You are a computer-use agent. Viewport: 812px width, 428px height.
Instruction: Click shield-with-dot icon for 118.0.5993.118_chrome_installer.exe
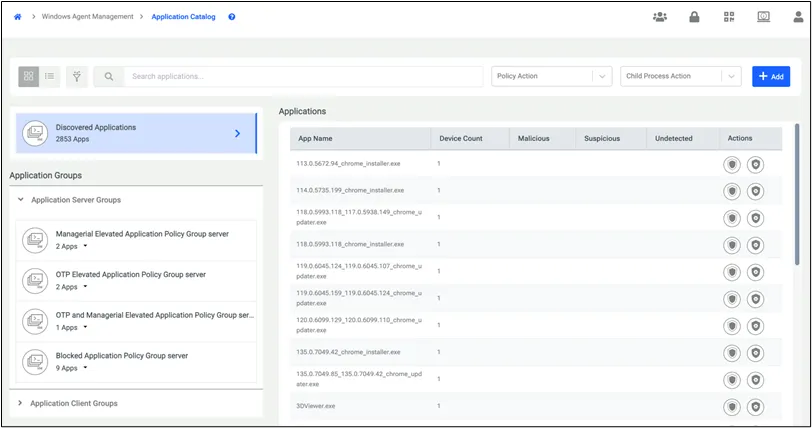(x=756, y=245)
